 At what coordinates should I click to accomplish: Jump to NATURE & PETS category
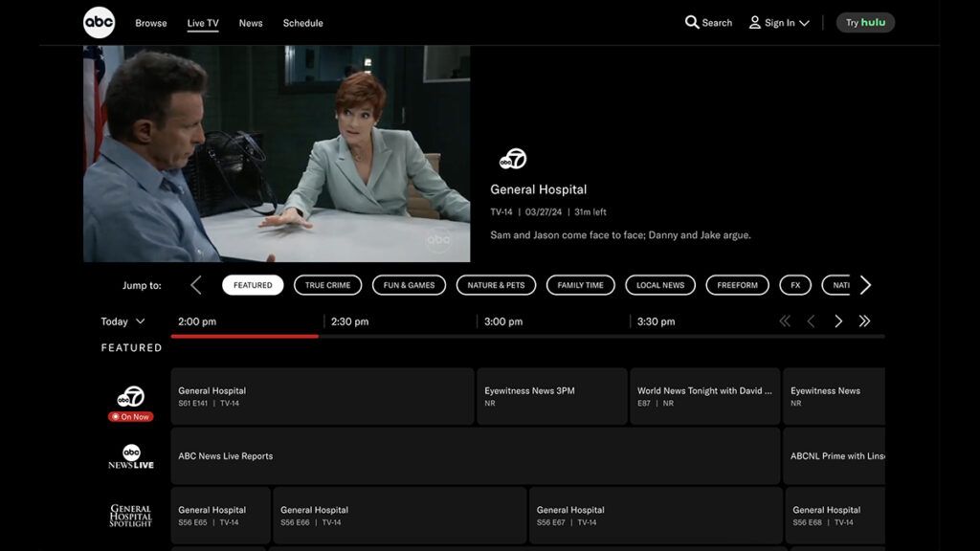(x=496, y=285)
